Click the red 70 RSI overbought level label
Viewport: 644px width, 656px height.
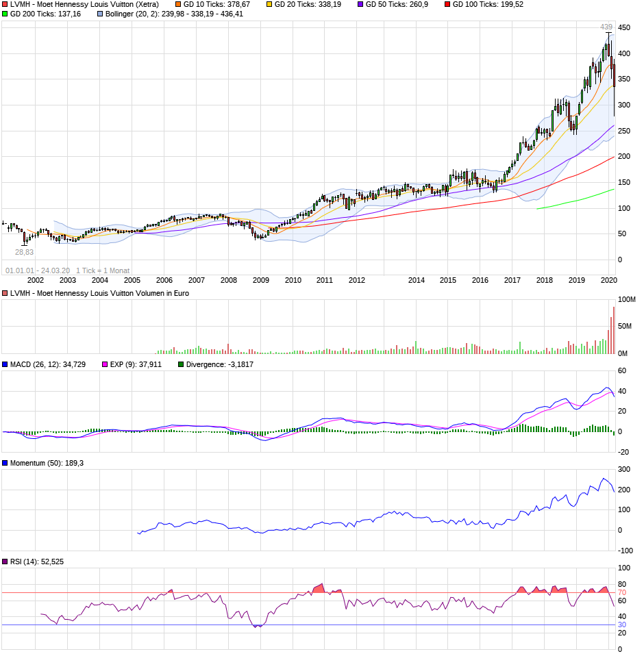[x=622, y=593]
